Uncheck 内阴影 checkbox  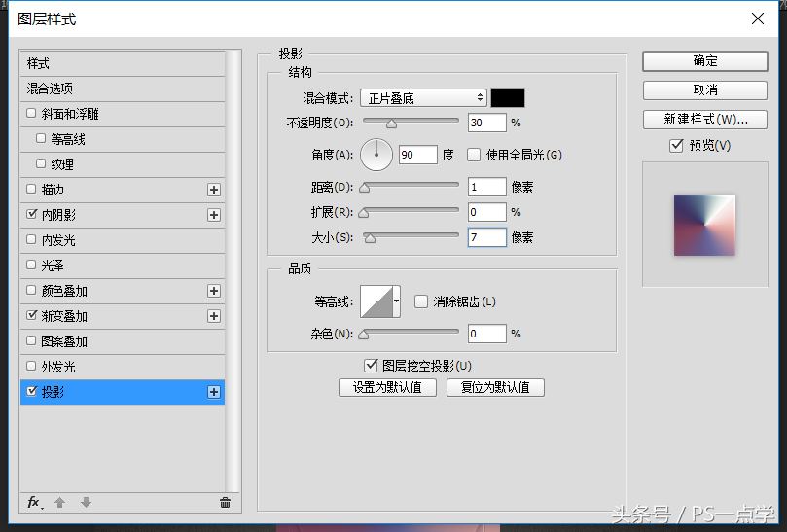pyautogui.click(x=31, y=214)
